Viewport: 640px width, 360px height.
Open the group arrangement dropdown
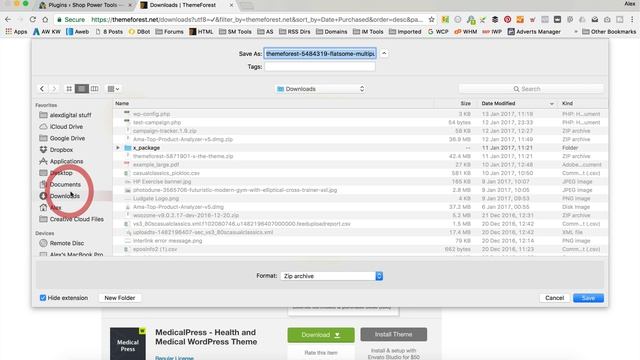[113, 89]
